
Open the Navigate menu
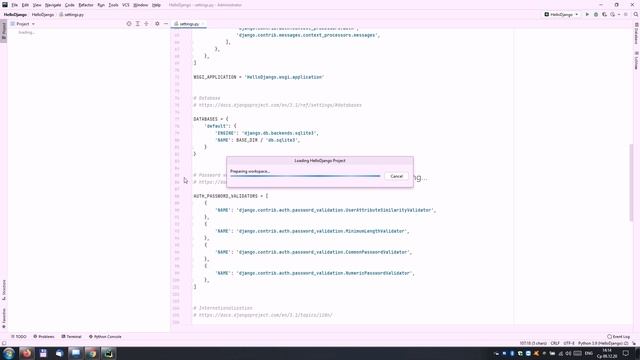pyautogui.click(x=53, y=5)
